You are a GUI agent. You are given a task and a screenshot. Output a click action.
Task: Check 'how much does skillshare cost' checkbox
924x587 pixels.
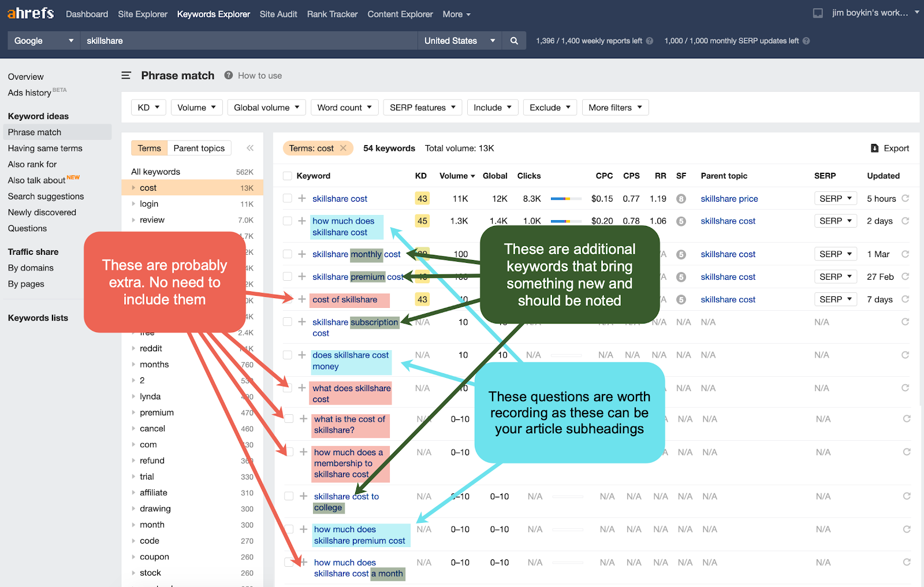click(x=288, y=221)
